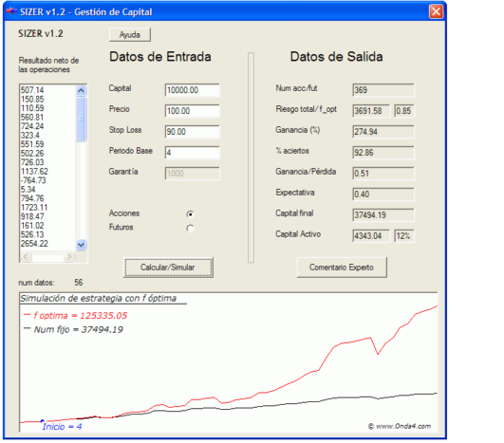Click the Num acc/fut output 369

[383, 90]
